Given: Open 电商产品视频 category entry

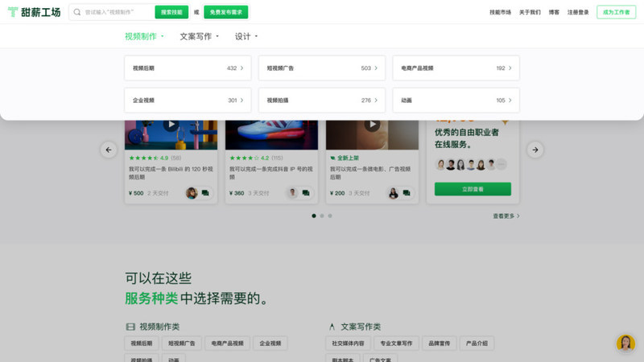Looking at the screenshot, I should click(x=456, y=68).
